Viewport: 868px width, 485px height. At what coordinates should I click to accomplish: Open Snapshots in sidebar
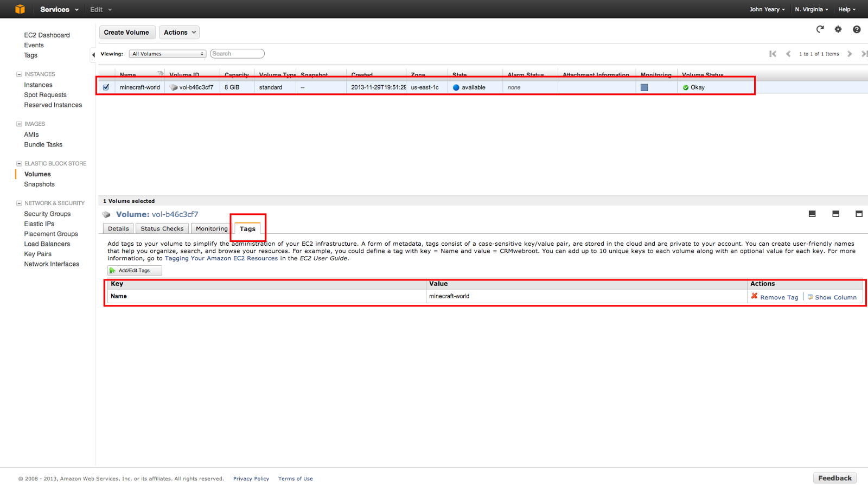click(x=39, y=184)
